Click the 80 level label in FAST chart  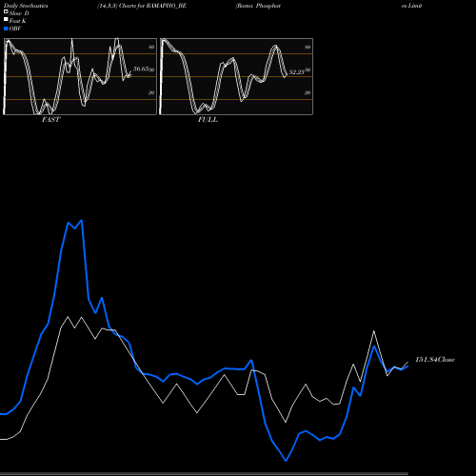[x=151, y=47]
